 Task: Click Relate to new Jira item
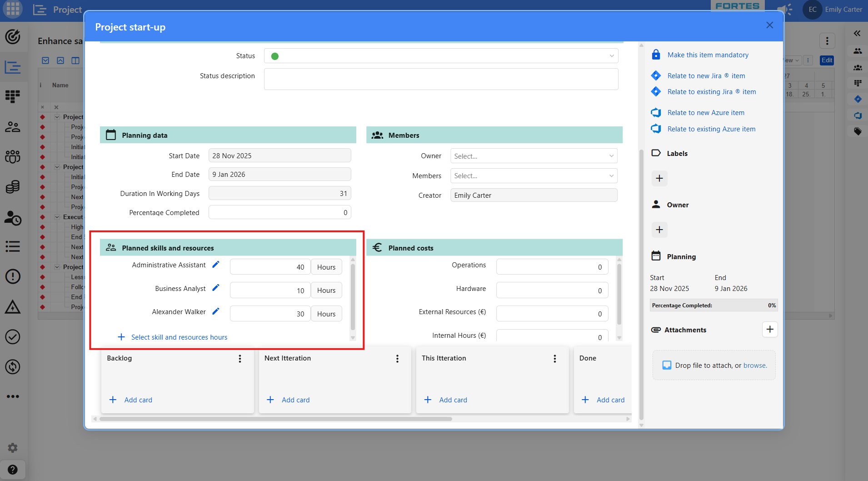pos(706,75)
